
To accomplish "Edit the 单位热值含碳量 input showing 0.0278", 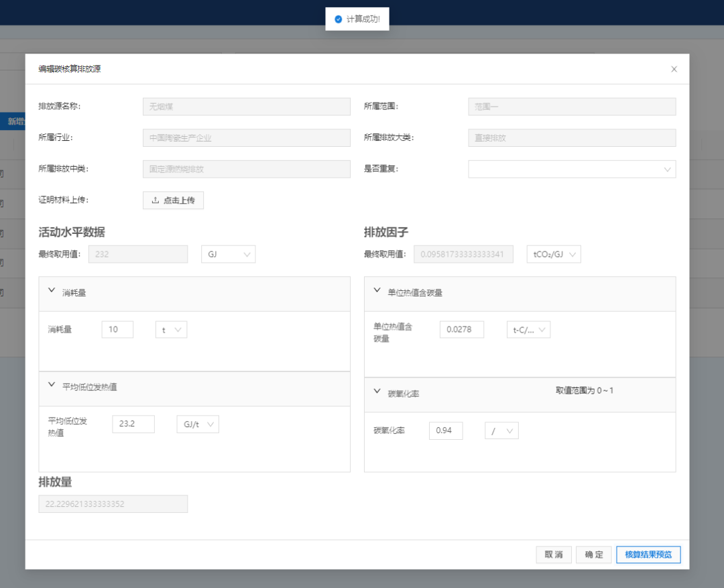I will tap(461, 329).
